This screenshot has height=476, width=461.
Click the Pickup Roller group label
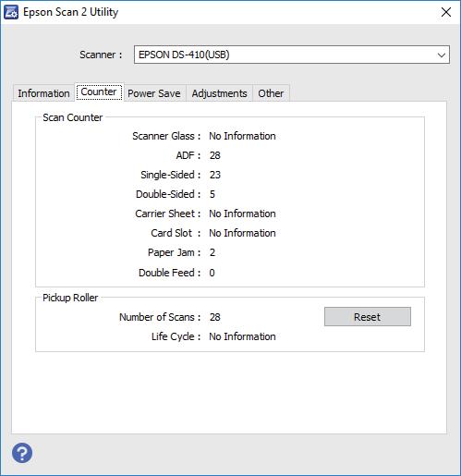(70, 298)
